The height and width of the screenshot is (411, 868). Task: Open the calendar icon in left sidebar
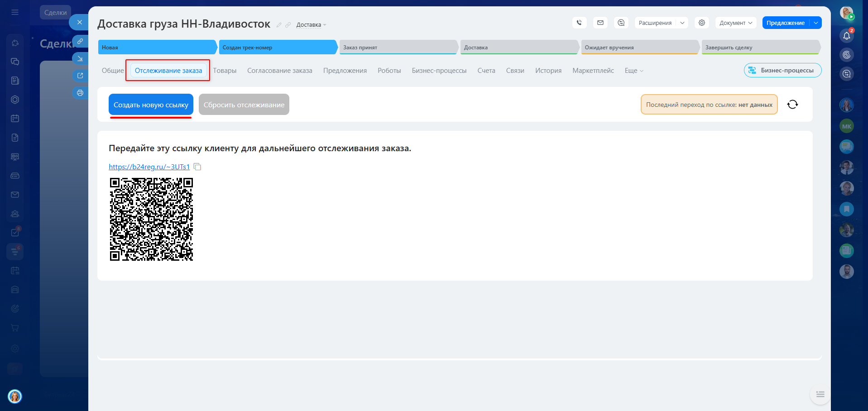(15, 119)
